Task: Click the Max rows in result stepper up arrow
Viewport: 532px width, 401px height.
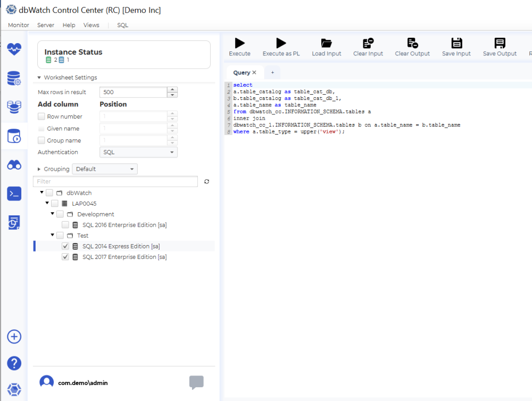Action: tap(172, 89)
